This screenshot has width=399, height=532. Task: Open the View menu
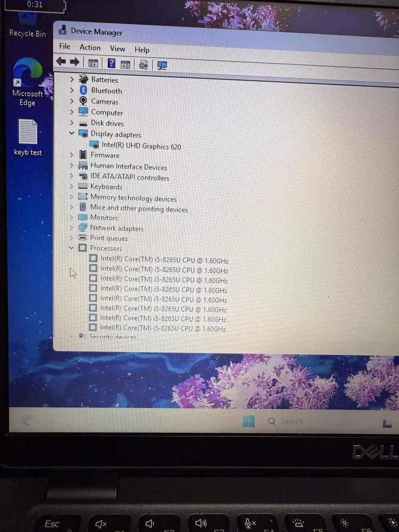click(x=117, y=49)
